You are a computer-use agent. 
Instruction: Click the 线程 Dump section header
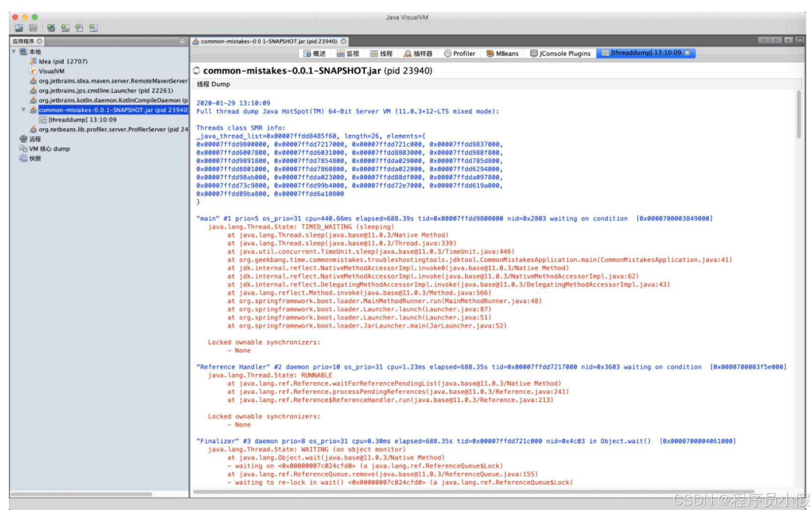(x=213, y=84)
